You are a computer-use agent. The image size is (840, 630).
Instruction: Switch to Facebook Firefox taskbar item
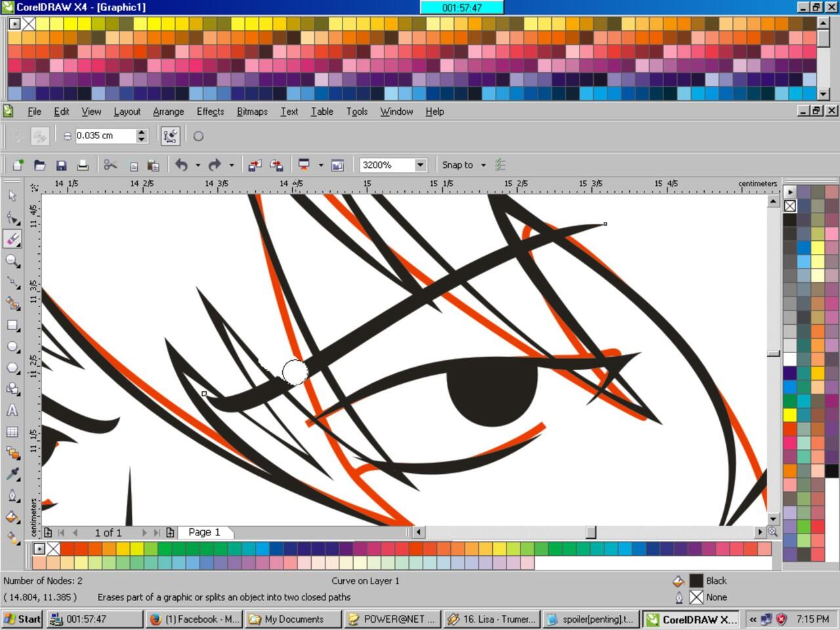(x=194, y=619)
